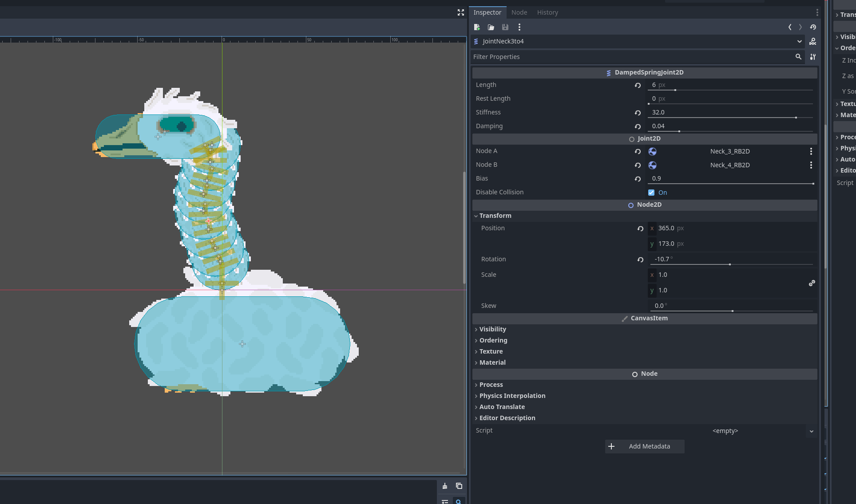Click the Neck_4_RB2D Node B path
This screenshot has width=856, height=504.
pyautogui.click(x=730, y=165)
